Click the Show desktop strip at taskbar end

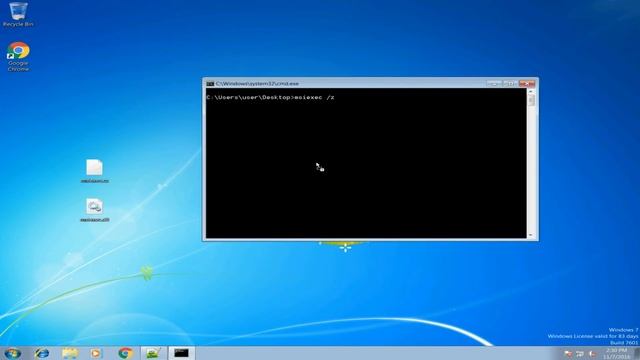click(636, 353)
